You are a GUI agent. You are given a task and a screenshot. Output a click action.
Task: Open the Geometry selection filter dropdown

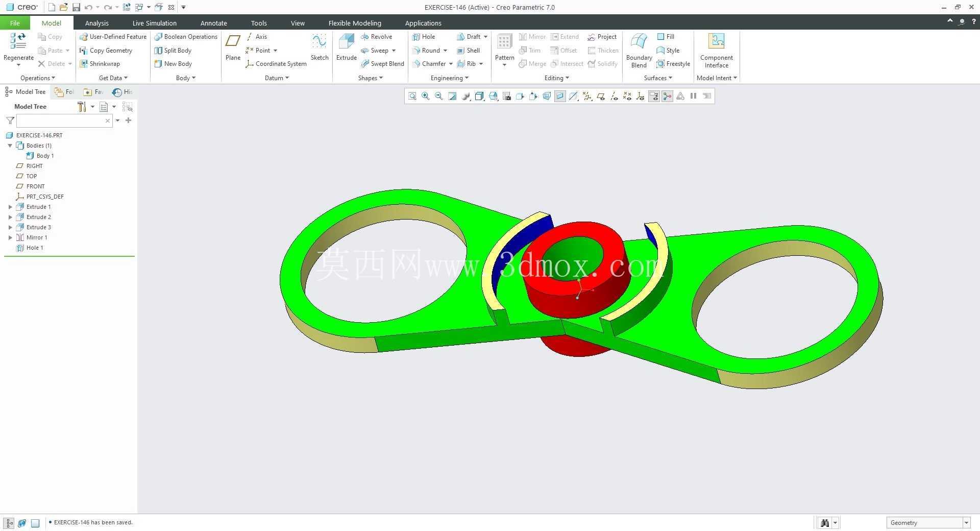tap(966, 522)
